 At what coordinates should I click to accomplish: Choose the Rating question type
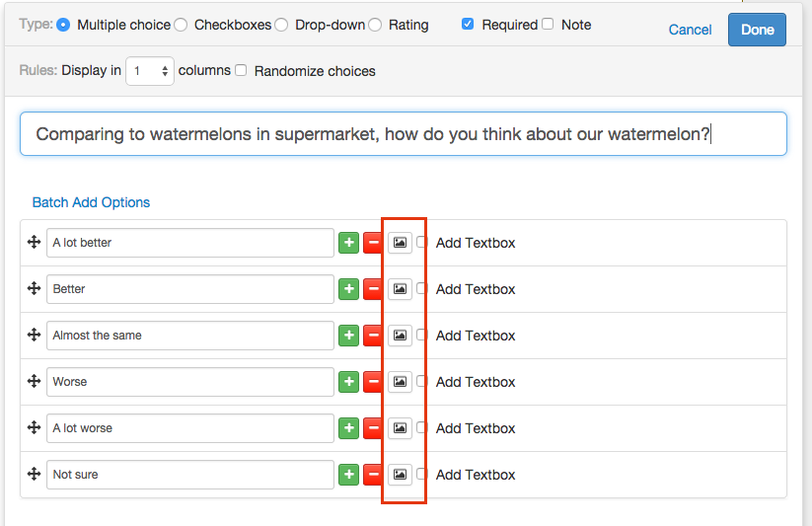[375, 25]
